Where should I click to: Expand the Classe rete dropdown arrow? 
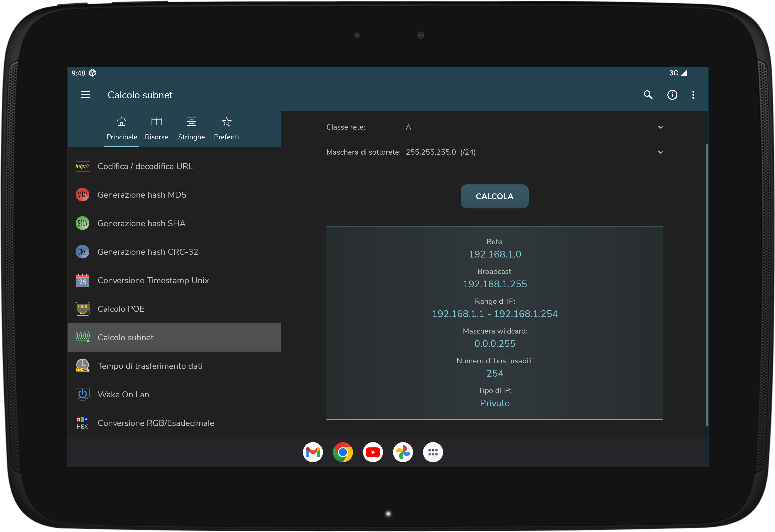pos(660,127)
